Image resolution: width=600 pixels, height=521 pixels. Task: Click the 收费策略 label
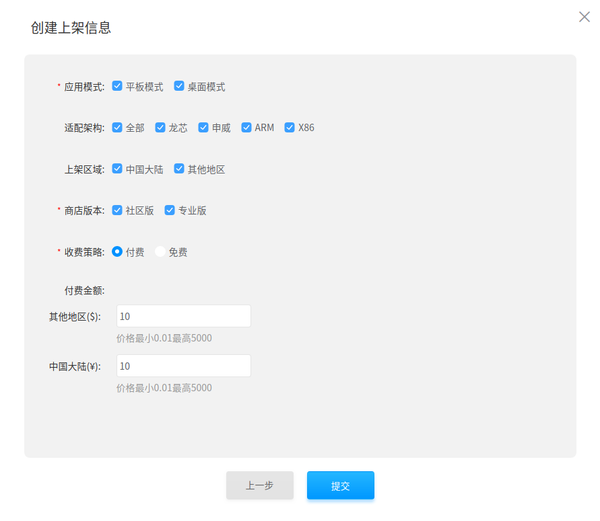(84, 252)
